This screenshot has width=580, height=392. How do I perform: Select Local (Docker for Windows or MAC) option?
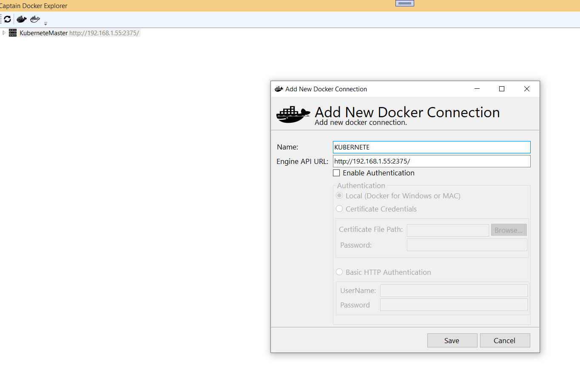(339, 195)
